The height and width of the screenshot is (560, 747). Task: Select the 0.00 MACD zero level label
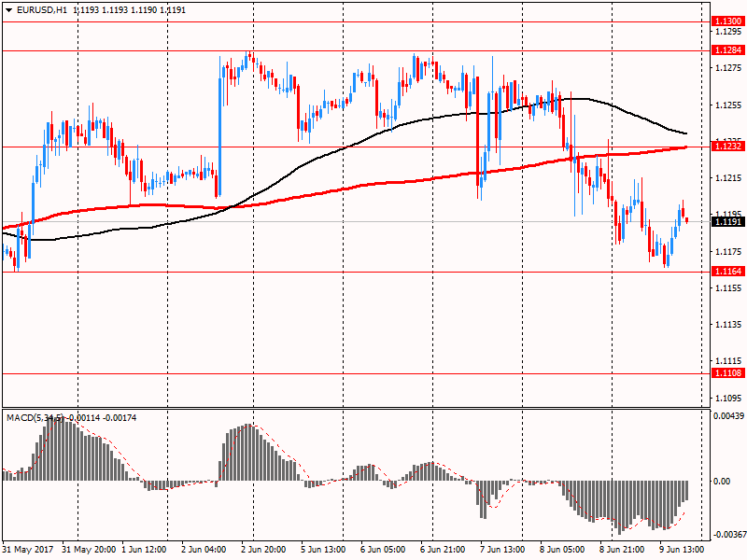click(722, 481)
